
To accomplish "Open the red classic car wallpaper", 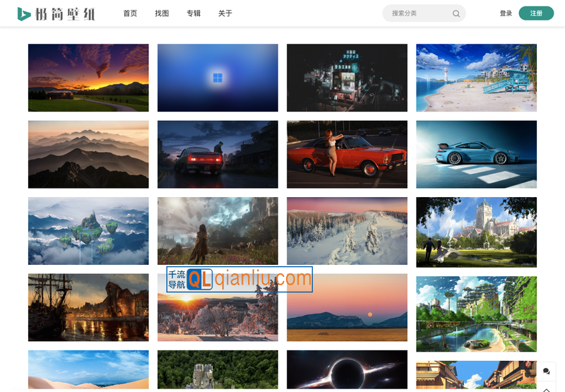I will tap(347, 154).
